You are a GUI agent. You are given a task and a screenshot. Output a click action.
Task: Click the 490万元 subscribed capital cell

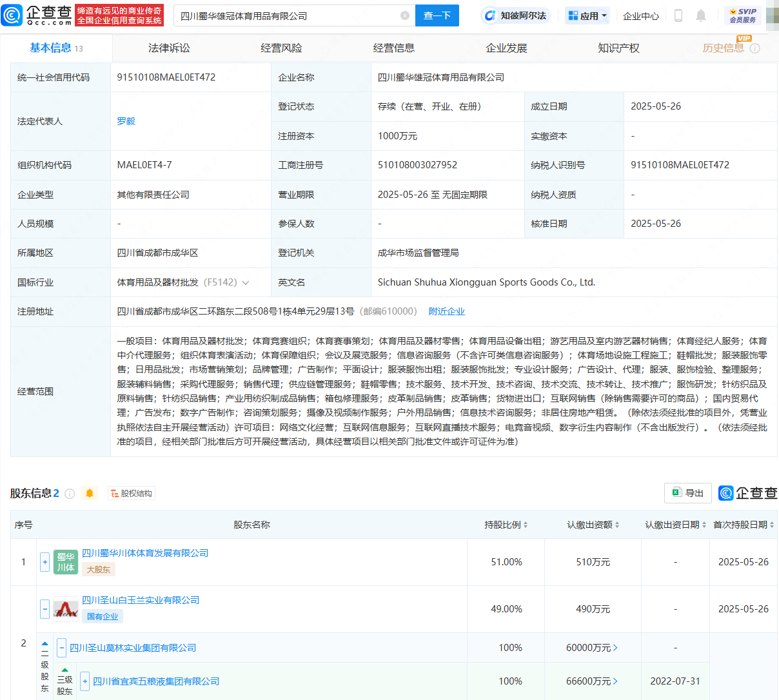click(x=593, y=609)
